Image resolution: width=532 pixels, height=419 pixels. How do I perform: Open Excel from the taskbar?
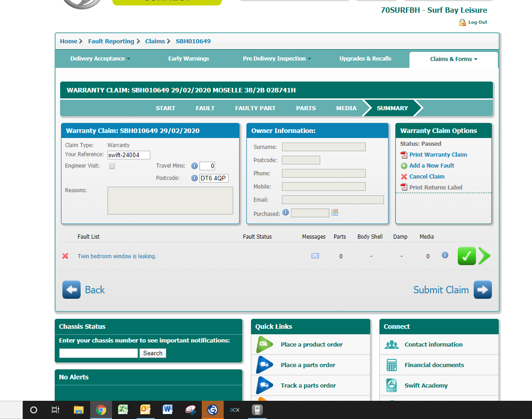coord(123,410)
